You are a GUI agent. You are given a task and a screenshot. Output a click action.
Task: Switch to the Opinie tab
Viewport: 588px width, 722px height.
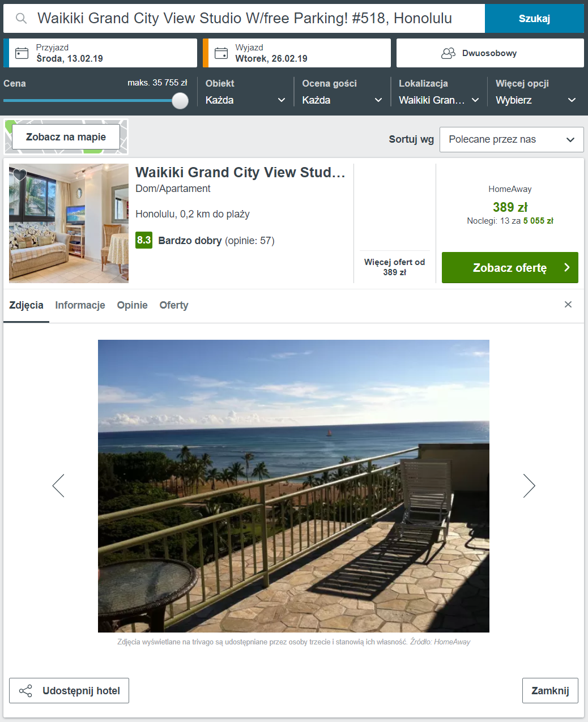coord(132,305)
